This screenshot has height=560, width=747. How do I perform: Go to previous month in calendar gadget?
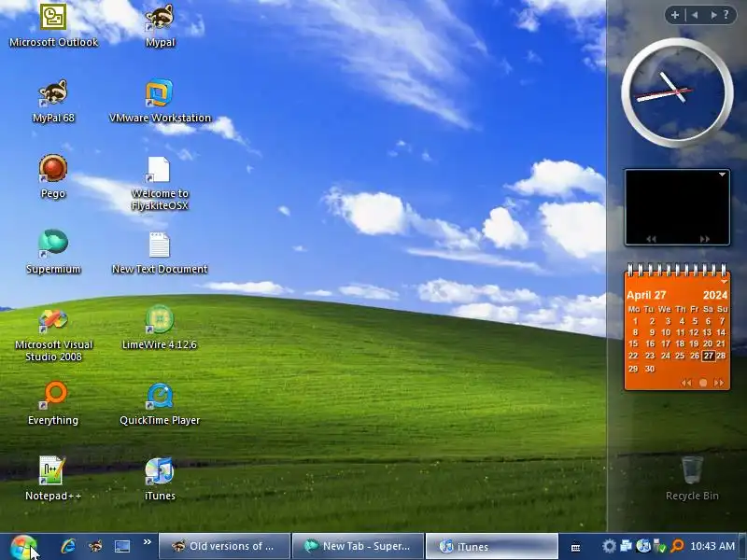[x=686, y=383]
